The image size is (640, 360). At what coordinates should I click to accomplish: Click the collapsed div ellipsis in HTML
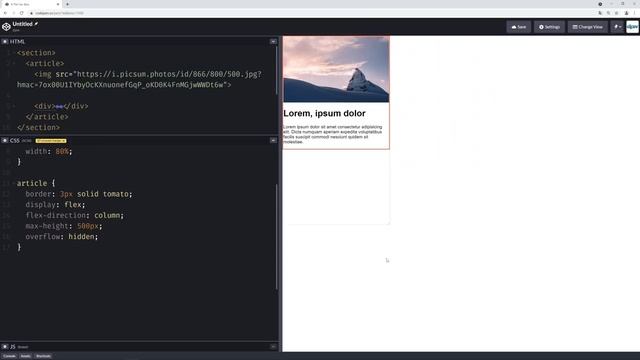59,107
